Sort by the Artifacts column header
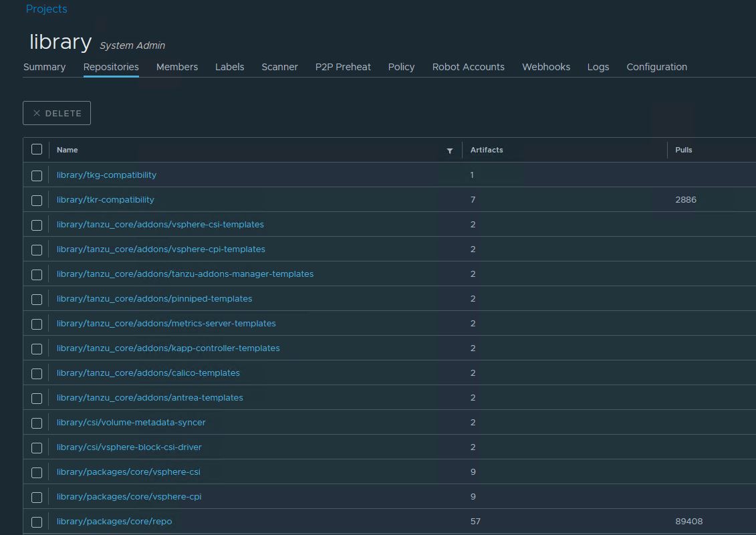The image size is (756, 535). [487, 150]
